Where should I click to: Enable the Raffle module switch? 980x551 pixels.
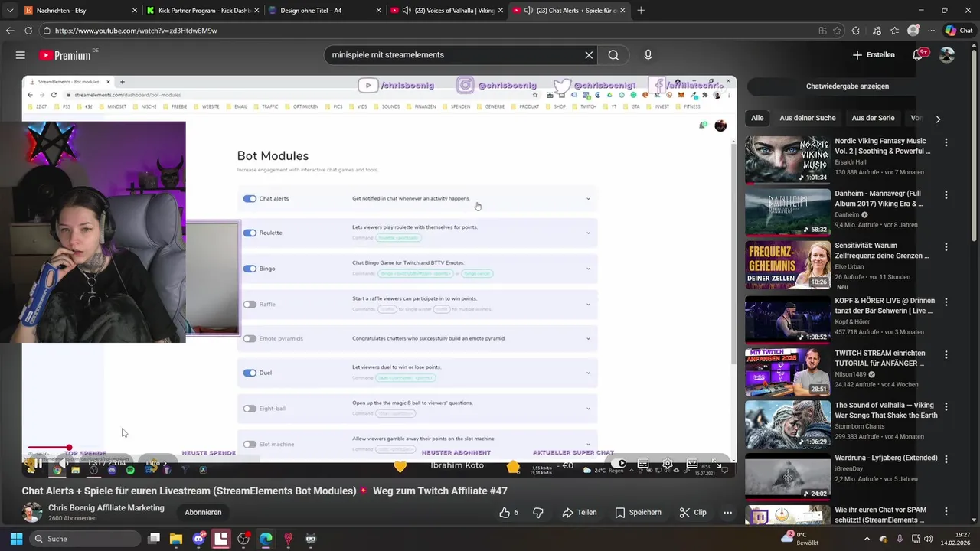[x=250, y=305]
